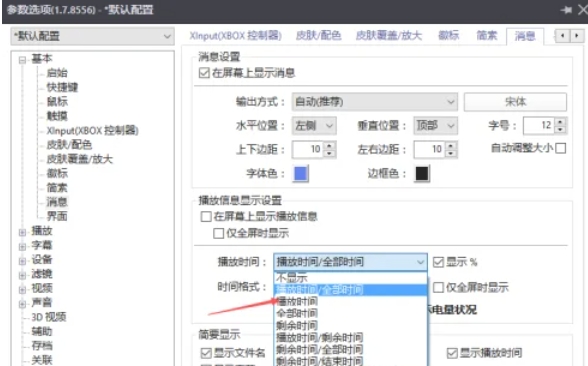588x366 pixels.
Task: Pin the preferences window with pushpin icon
Action: tap(566, 9)
